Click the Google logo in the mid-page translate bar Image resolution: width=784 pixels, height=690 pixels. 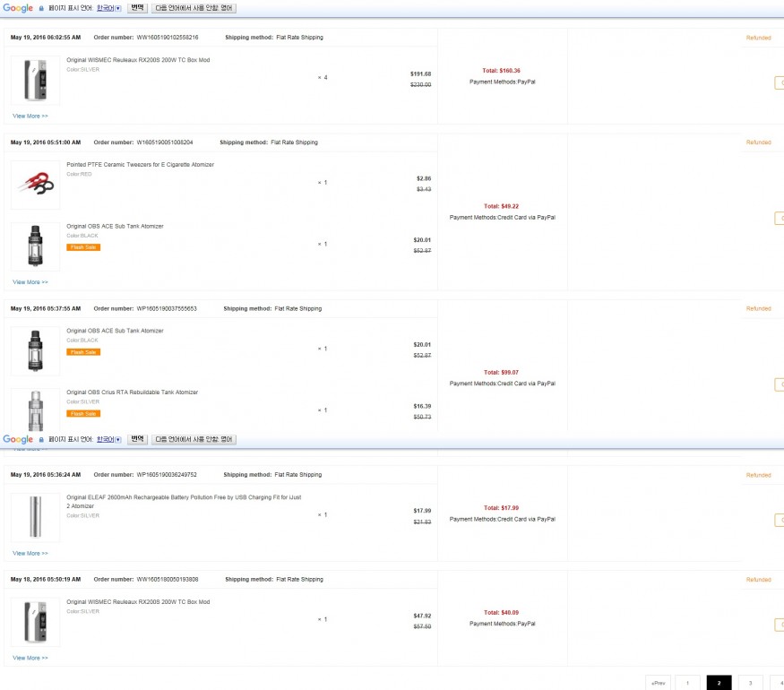coord(18,439)
